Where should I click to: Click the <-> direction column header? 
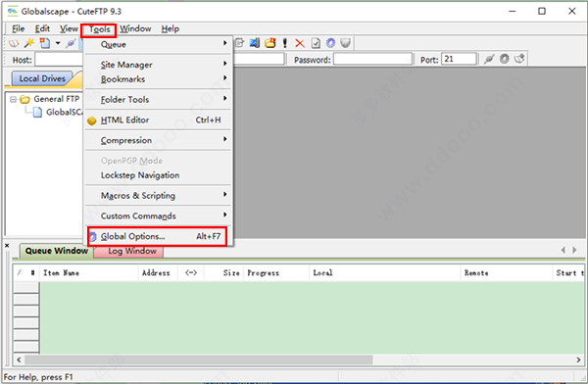pyautogui.click(x=191, y=273)
